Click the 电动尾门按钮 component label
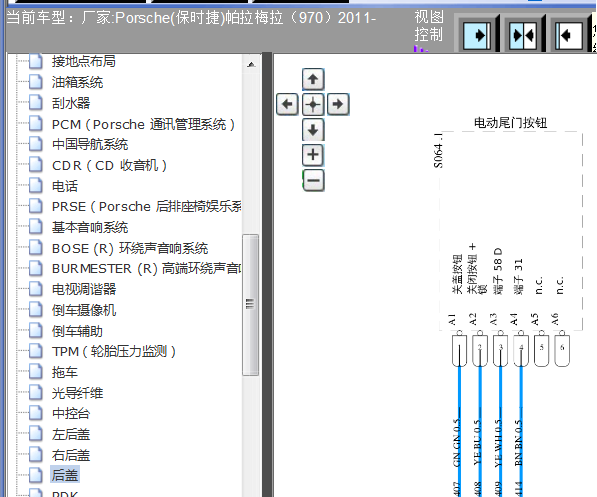The width and height of the screenshot is (597, 497). click(x=511, y=123)
